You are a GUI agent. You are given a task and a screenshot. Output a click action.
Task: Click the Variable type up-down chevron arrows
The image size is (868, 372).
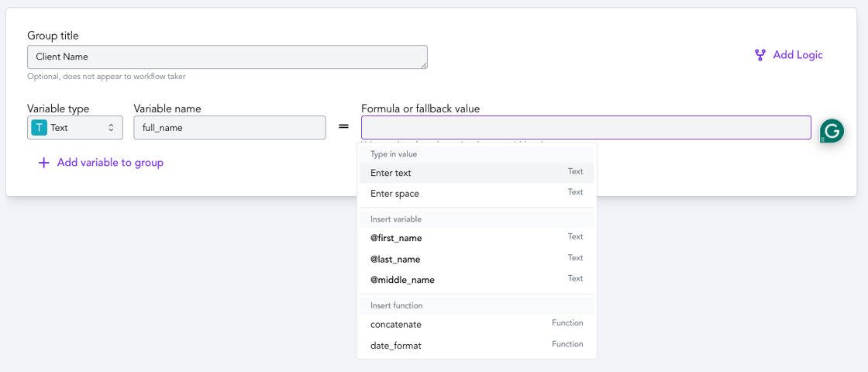[111, 128]
